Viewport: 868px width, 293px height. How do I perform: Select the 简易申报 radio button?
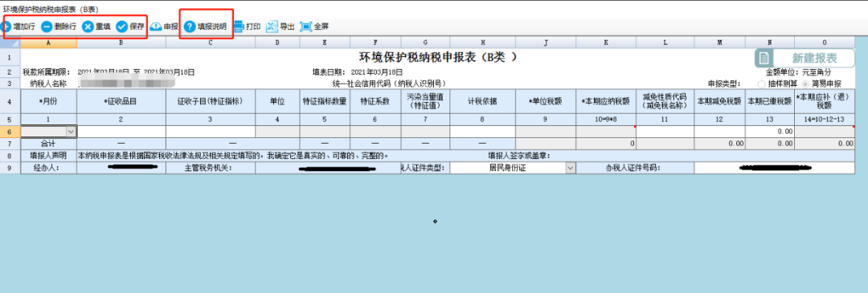click(x=805, y=84)
